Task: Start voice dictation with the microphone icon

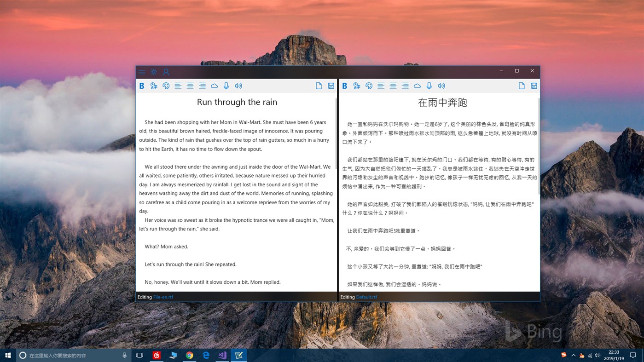Action: tap(226, 86)
